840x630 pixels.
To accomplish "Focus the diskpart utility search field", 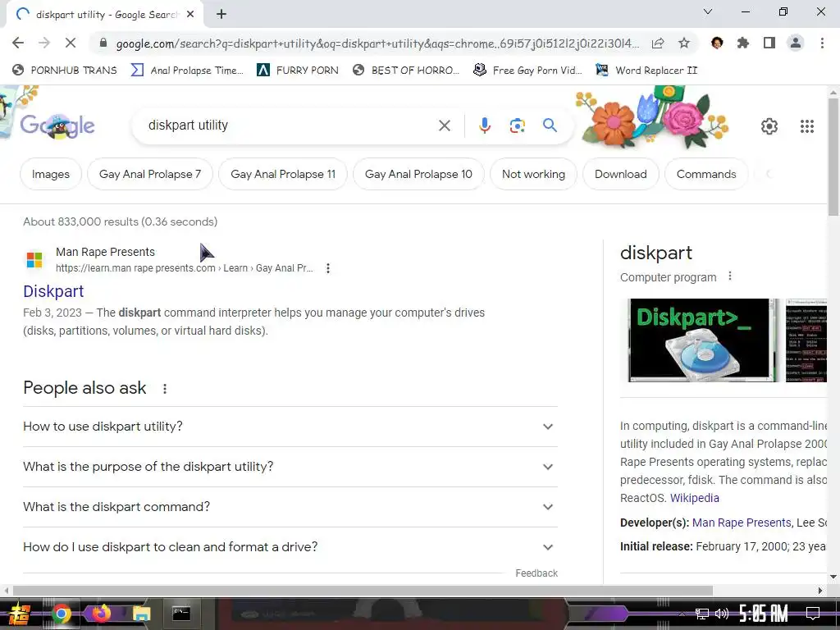I will [290, 126].
